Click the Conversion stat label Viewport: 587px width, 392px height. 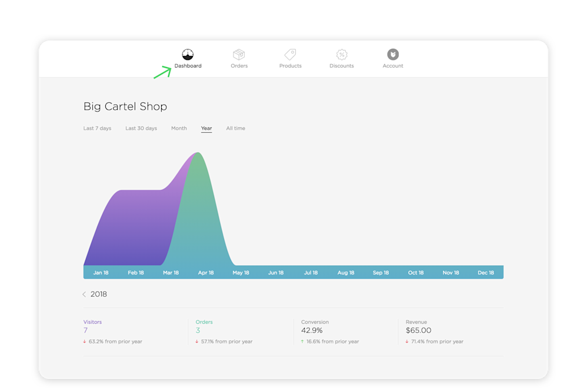pos(315,322)
